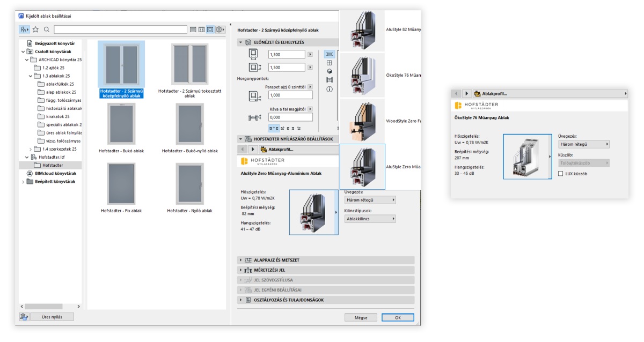Collapse ELŐNÉZET ÉS ELHELYEZÉS section
This screenshot has height=342, width=644.
coord(240,42)
